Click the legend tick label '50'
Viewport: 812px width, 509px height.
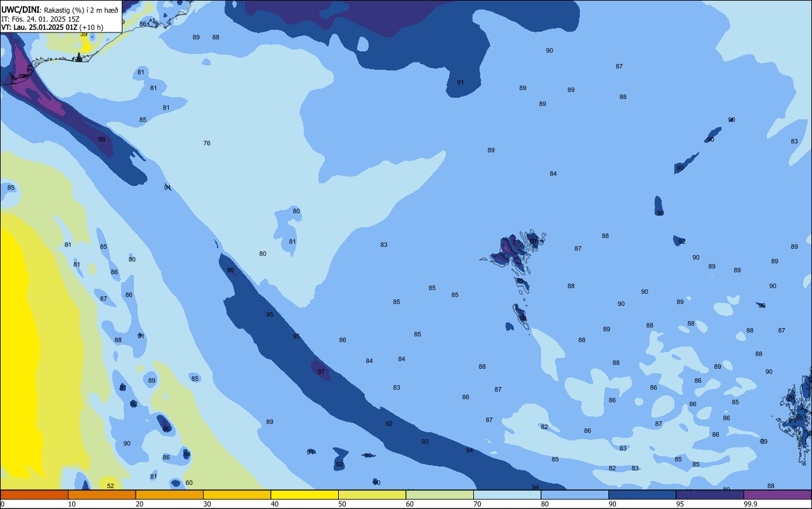click(x=342, y=504)
